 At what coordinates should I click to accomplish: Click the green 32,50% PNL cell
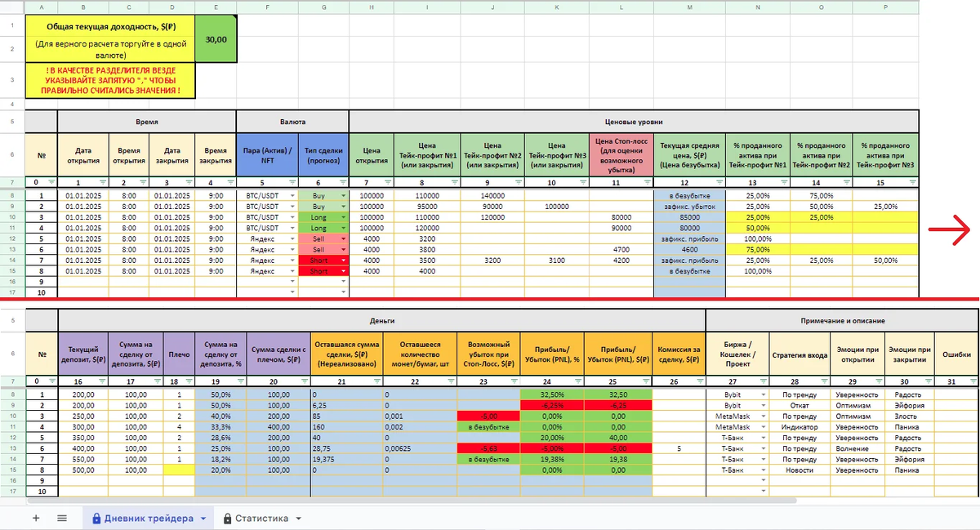[x=551, y=394]
